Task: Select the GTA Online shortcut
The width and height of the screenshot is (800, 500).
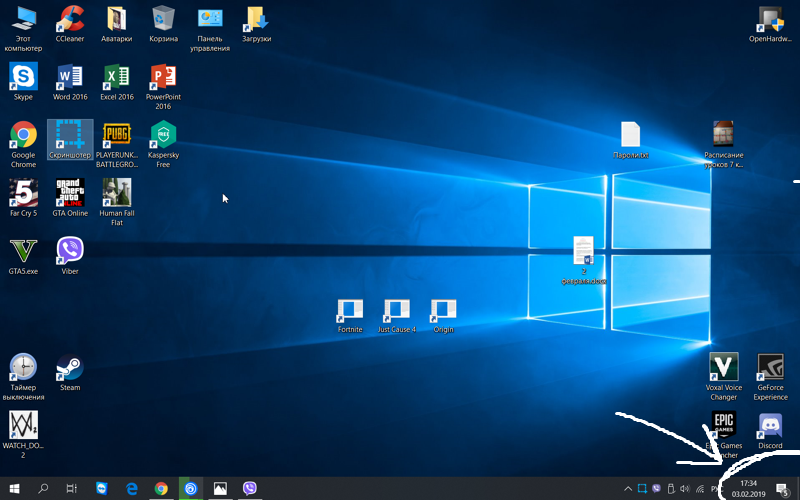Action: tap(70, 198)
